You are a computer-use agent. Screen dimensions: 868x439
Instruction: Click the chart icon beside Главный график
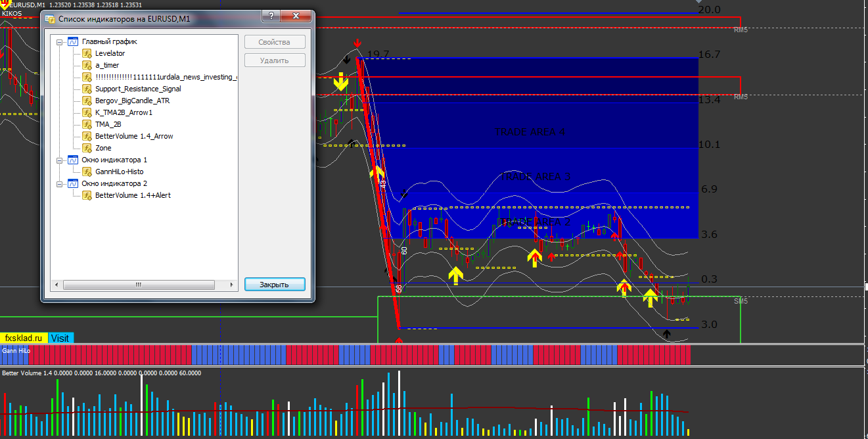[x=73, y=41]
